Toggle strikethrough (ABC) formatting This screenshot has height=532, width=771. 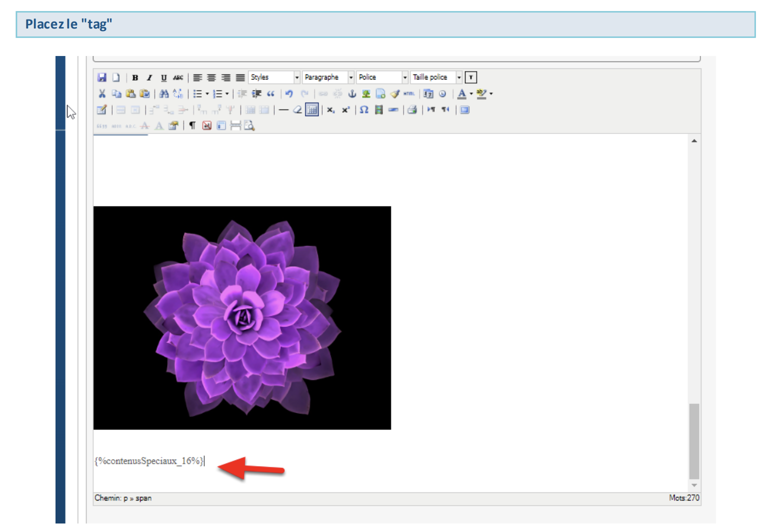[178, 77]
